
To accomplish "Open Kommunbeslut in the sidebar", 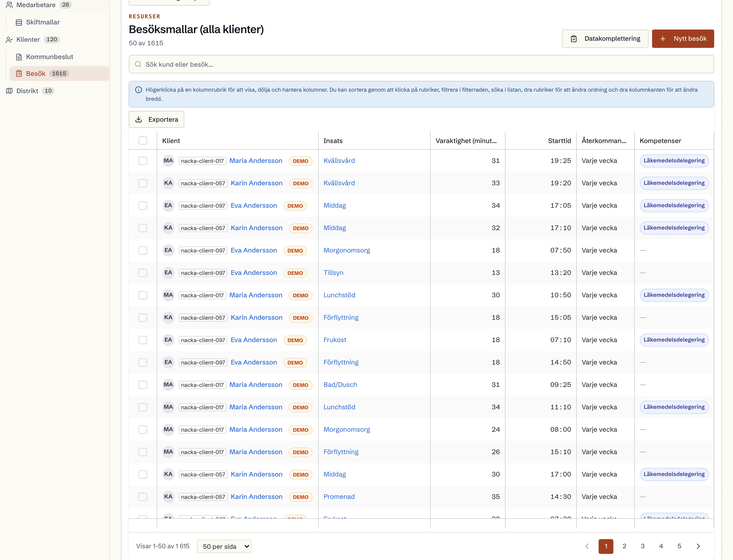I will (49, 57).
